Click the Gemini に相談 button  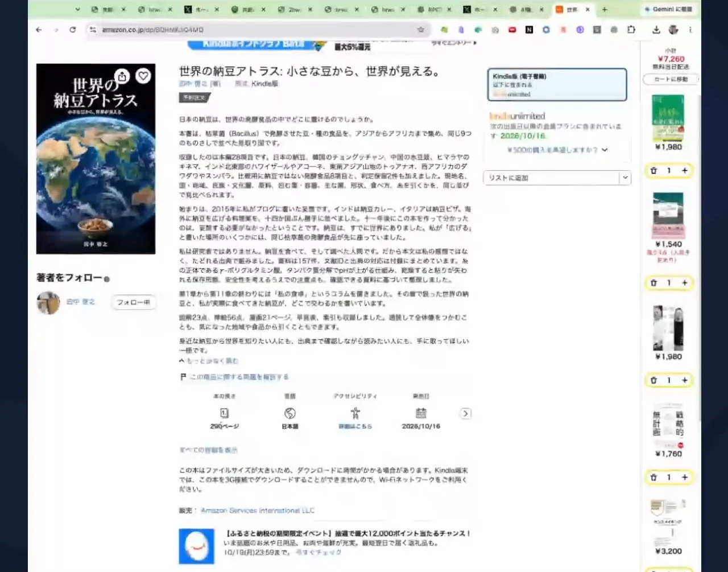click(668, 10)
